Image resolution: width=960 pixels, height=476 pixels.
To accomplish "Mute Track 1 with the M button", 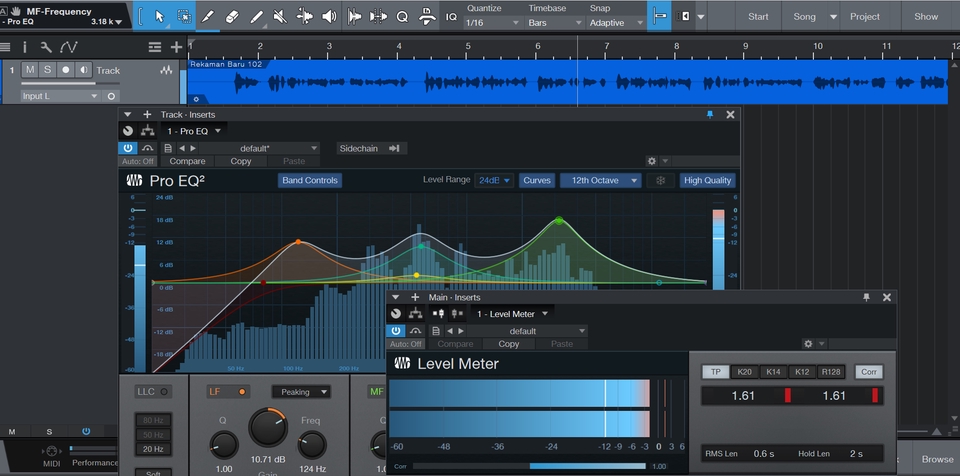I will (x=29, y=70).
